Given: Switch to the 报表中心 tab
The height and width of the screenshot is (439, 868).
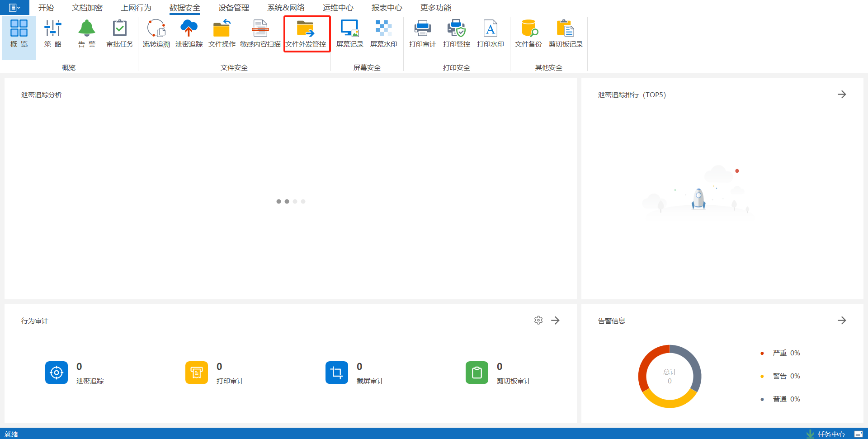Looking at the screenshot, I should coord(387,8).
